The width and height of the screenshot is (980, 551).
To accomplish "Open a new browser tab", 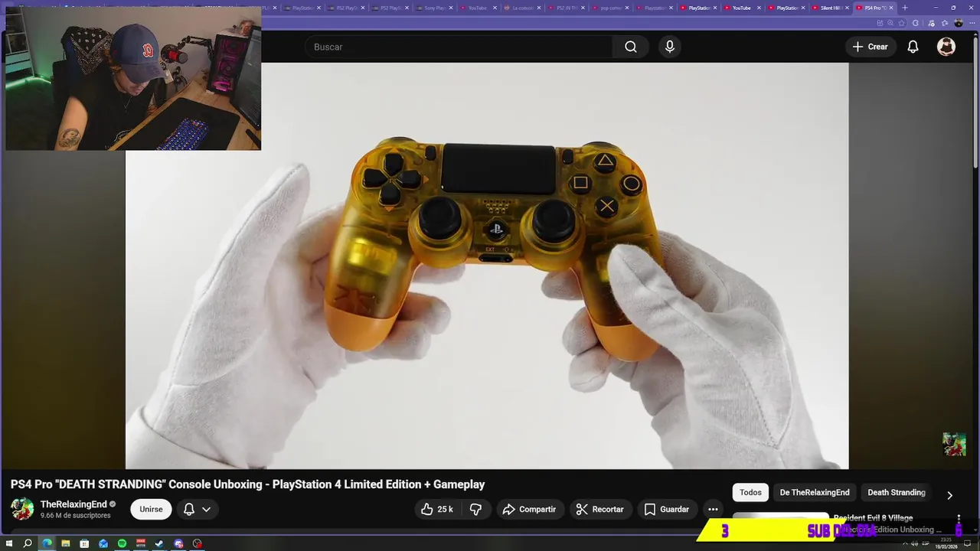I will click(905, 8).
